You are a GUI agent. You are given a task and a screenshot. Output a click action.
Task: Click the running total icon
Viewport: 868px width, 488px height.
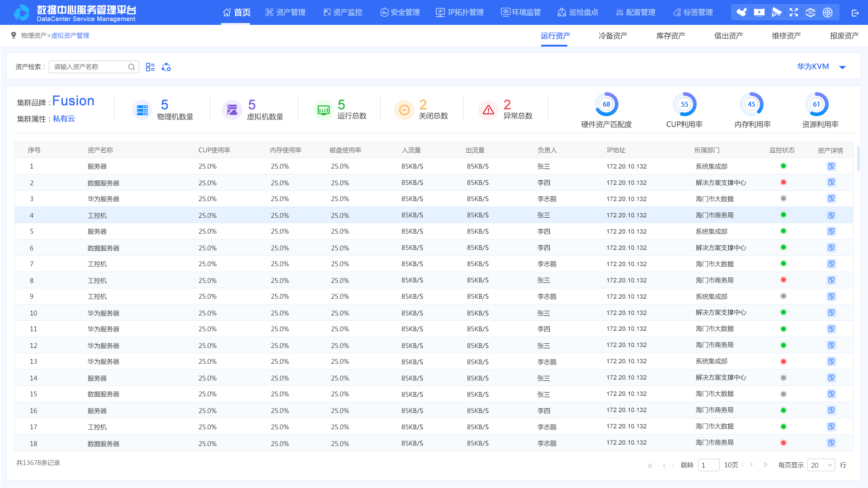324,110
